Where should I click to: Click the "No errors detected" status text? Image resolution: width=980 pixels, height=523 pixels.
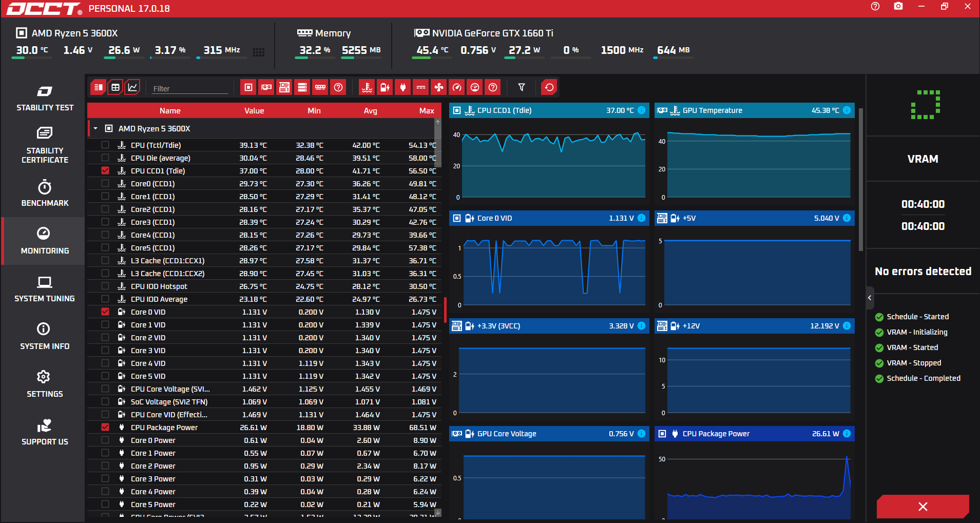[x=923, y=272]
